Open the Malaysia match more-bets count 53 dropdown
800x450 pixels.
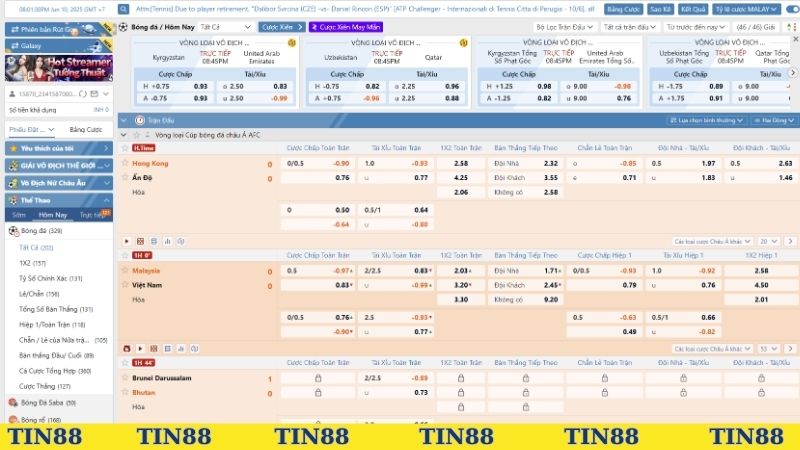[768, 349]
